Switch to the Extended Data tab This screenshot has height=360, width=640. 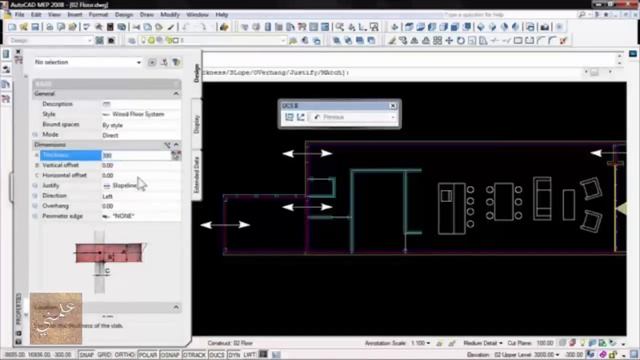[196, 175]
